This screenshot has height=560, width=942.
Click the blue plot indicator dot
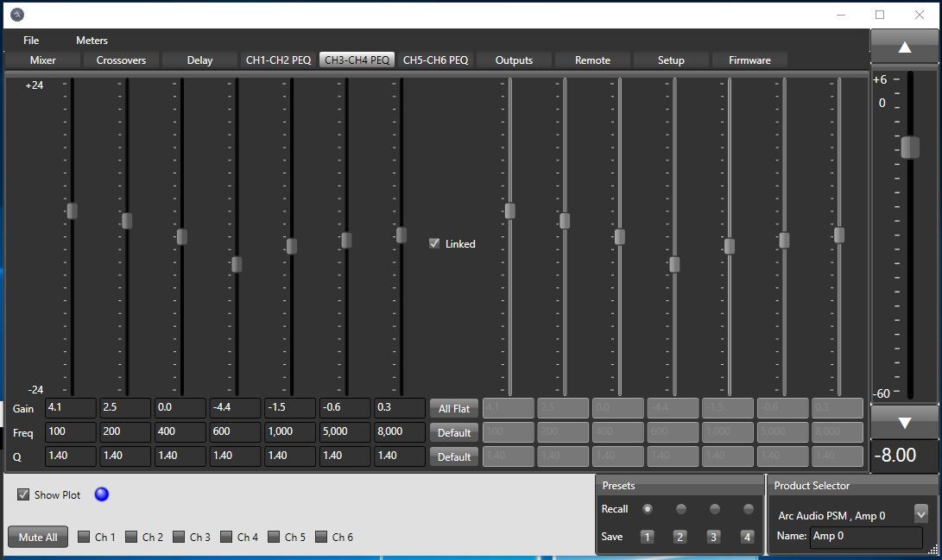[102, 494]
